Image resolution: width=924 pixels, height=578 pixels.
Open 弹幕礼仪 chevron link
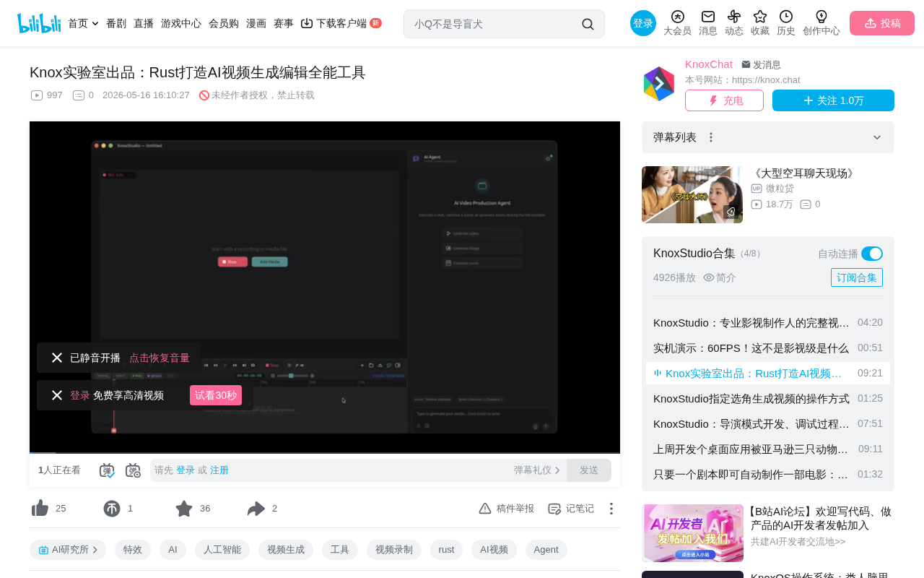tap(537, 470)
